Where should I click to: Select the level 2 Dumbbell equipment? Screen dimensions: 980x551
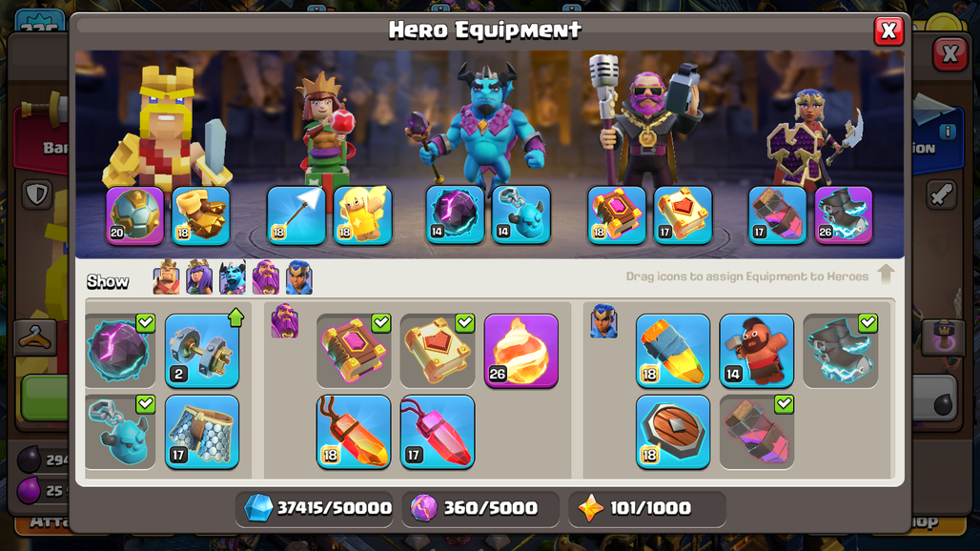(x=202, y=351)
